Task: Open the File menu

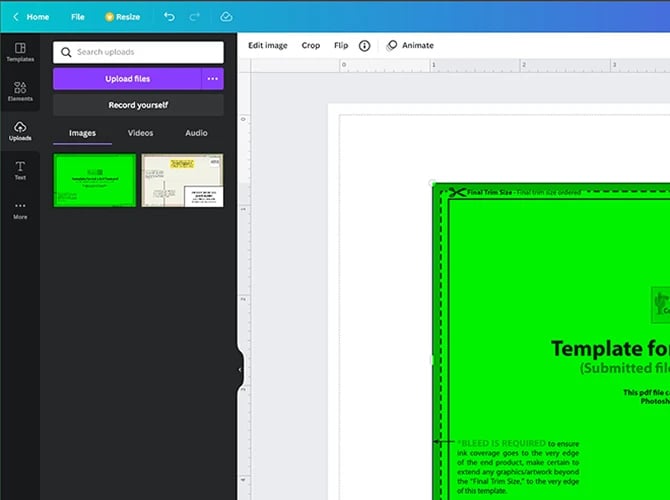Action: point(78,17)
